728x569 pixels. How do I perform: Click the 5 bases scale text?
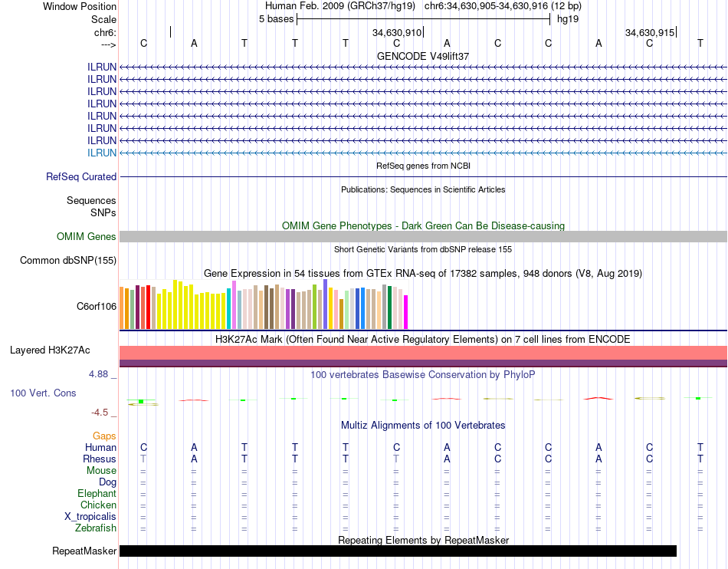click(276, 19)
